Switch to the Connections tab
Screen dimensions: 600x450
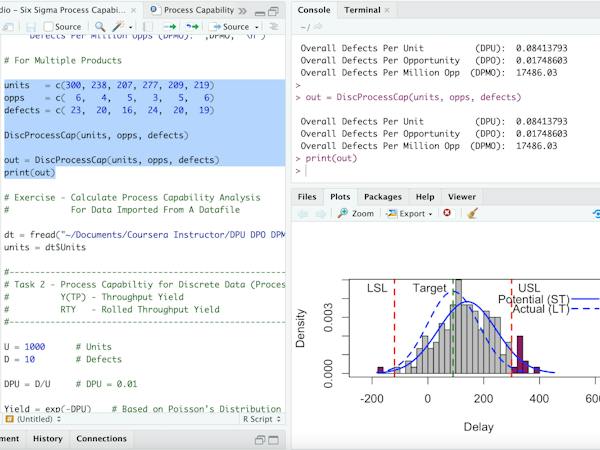[101, 439]
